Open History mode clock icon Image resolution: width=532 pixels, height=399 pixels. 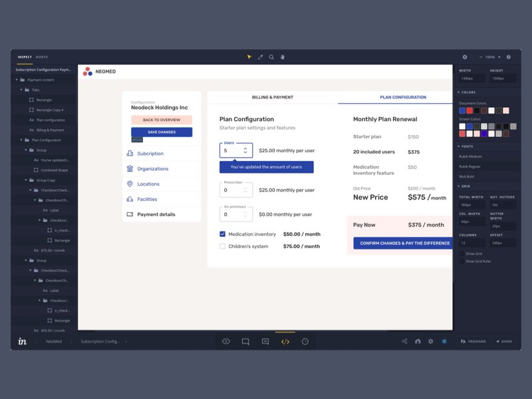click(x=305, y=341)
